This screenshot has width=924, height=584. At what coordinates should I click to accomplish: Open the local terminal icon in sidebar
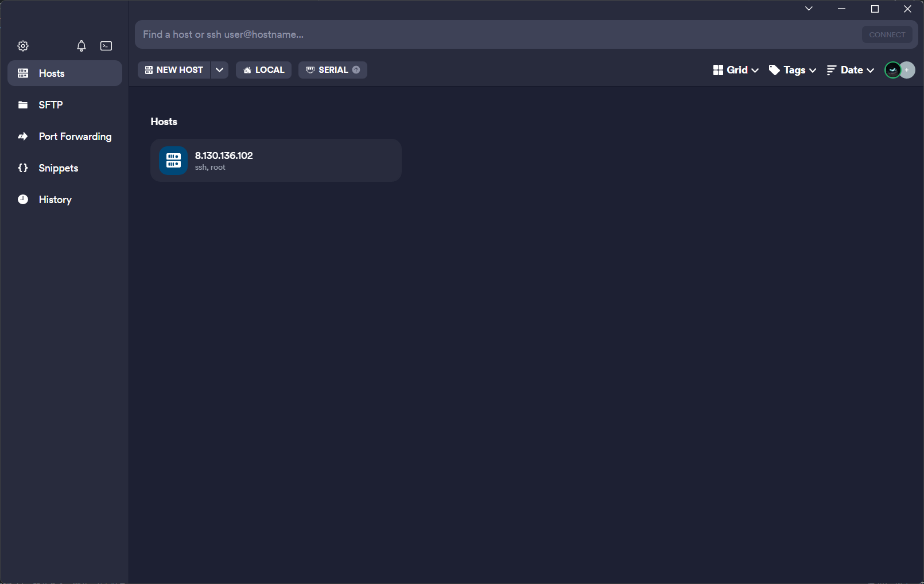(106, 46)
